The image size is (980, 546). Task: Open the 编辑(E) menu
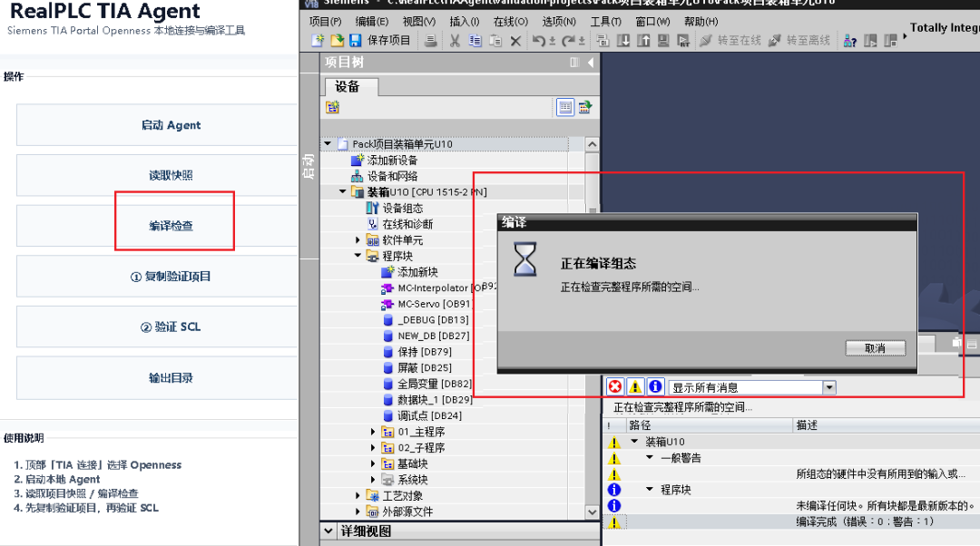tap(372, 21)
